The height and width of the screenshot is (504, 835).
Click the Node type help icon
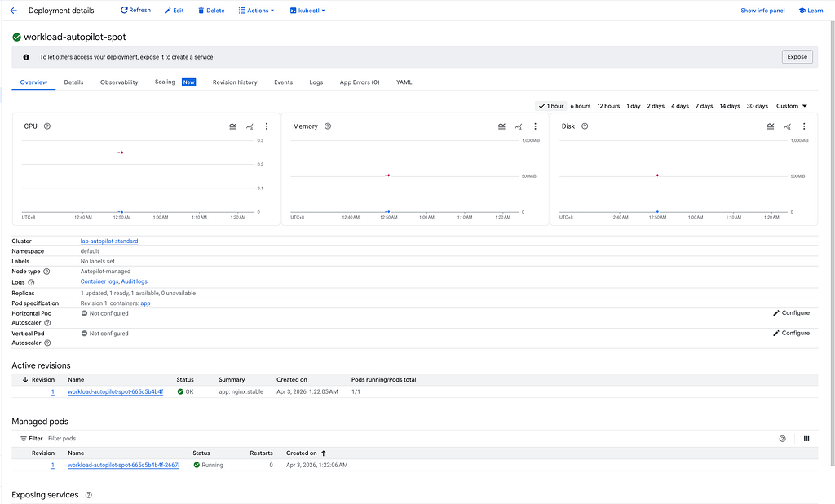coord(46,272)
